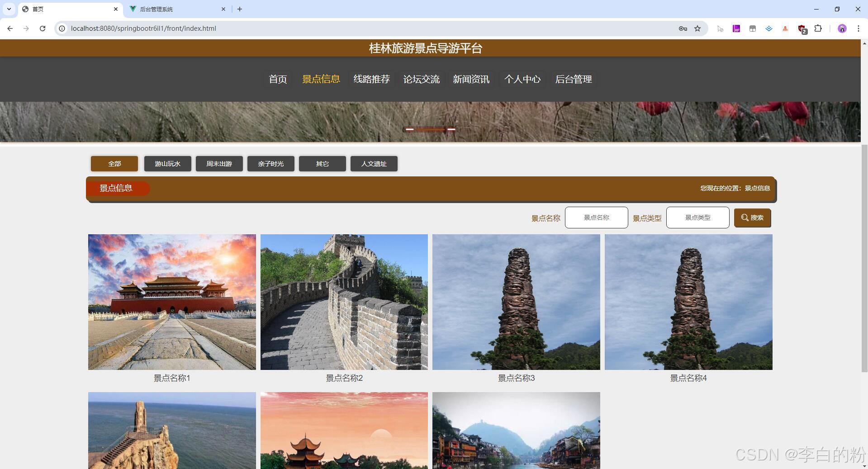Open the tab search dropdown arrow
868x469 pixels.
click(x=9, y=9)
